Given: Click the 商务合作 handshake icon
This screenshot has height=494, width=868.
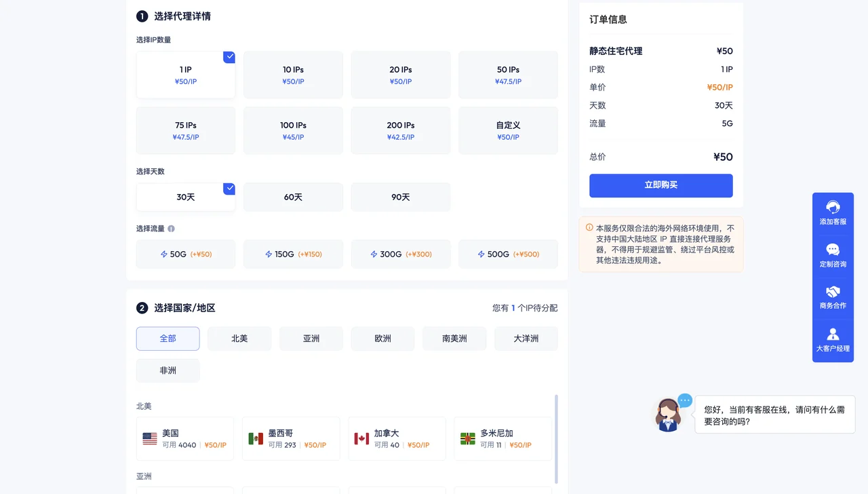Looking at the screenshot, I should click(x=833, y=292).
